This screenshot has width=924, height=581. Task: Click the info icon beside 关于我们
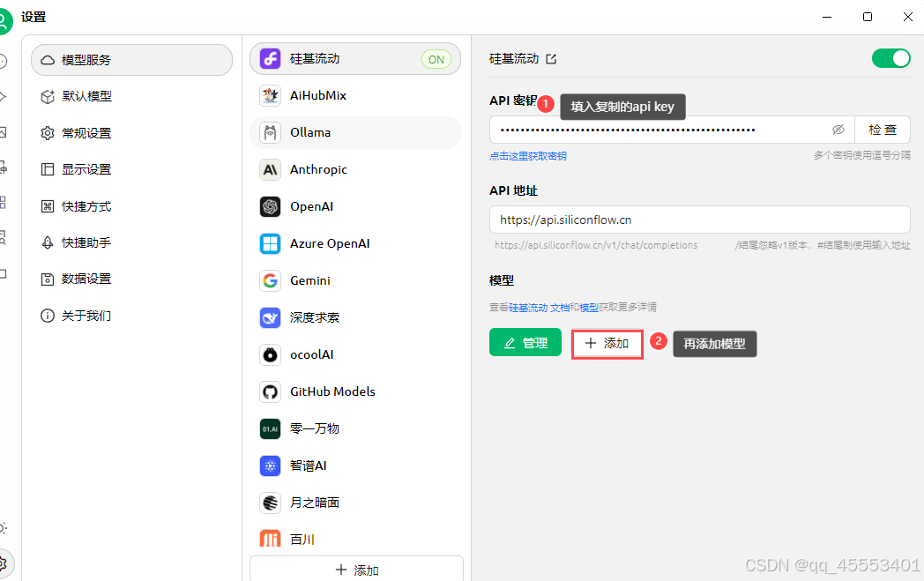48,316
